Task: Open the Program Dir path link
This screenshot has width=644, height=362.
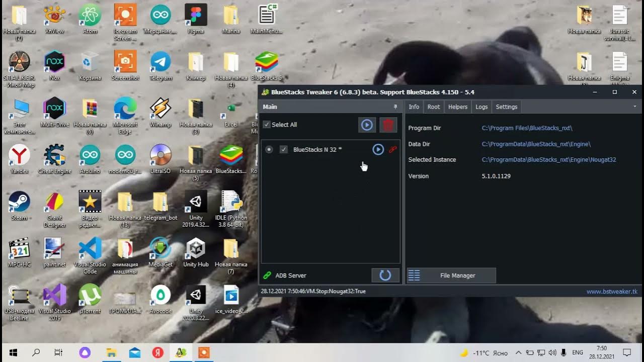Action: pos(527,128)
